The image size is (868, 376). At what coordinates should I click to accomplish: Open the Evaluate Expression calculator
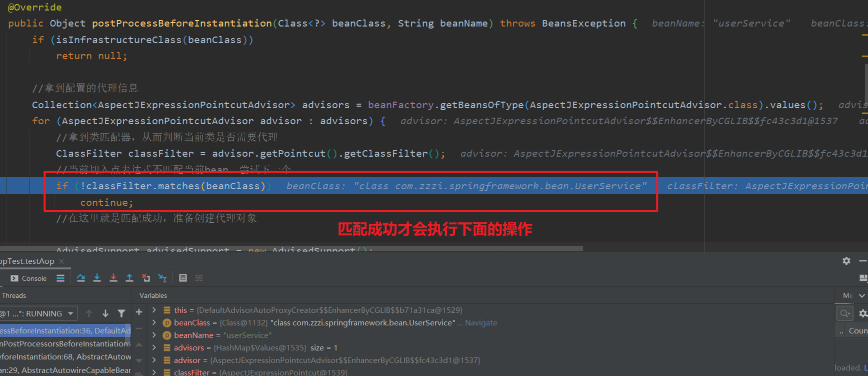(x=183, y=278)
